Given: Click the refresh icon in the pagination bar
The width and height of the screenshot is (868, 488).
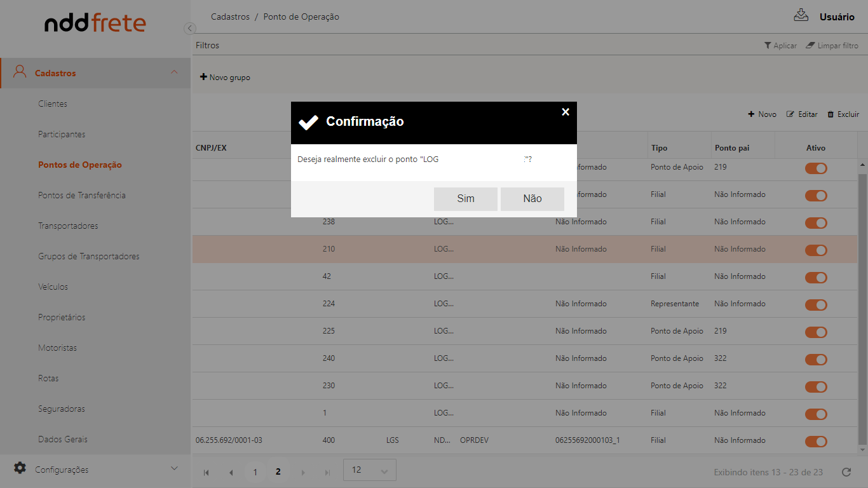Looking at the screenshot, I should click(846, 472).
